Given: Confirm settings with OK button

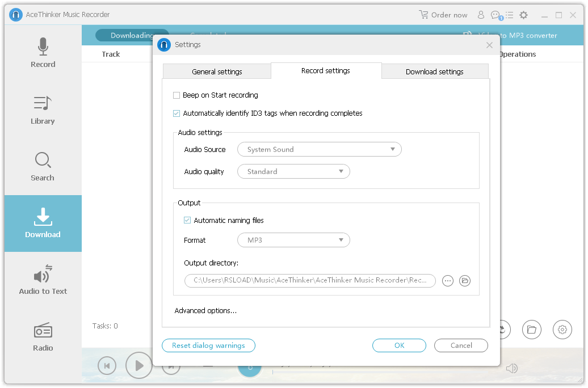Looking at the screenshot, I should 400,345.
